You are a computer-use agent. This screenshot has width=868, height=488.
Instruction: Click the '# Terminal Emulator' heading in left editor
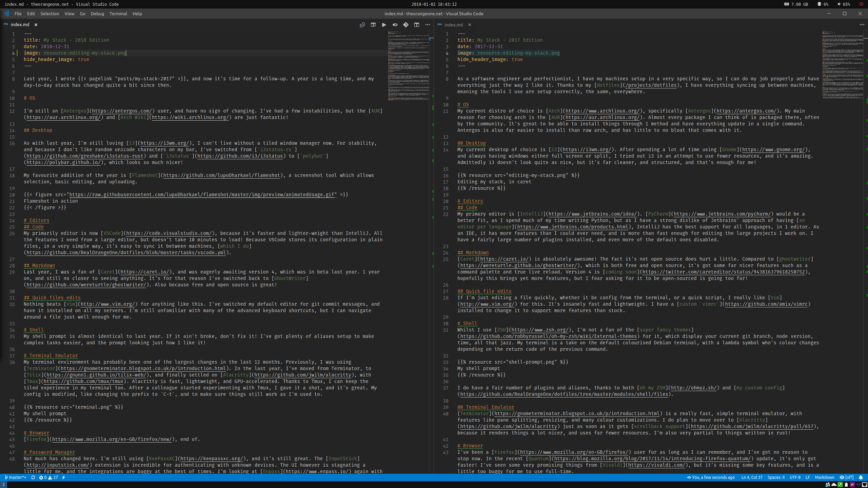[51, 355]
